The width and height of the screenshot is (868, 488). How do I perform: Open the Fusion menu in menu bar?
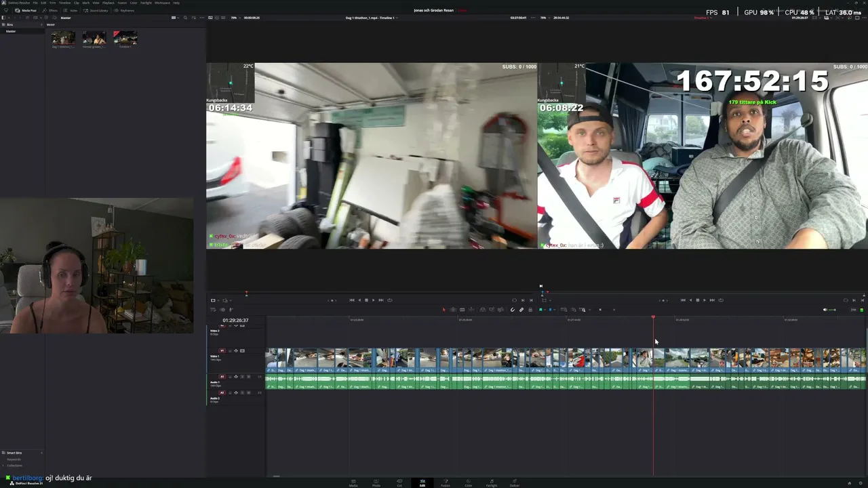pyautogui.click(x=122, y=3)
